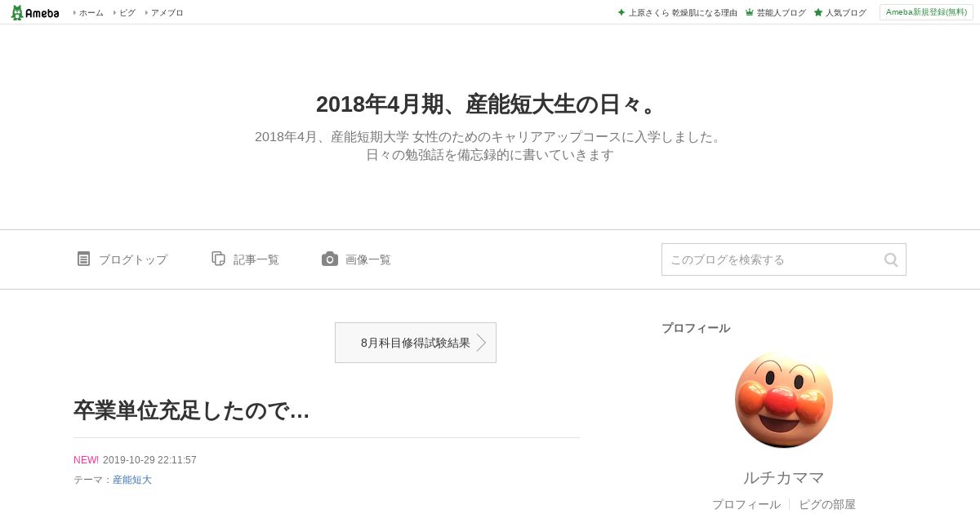Screen dimensions: 980x514
Task: Open the post title 卒業単位充足したので…
Action: (192, 410)
